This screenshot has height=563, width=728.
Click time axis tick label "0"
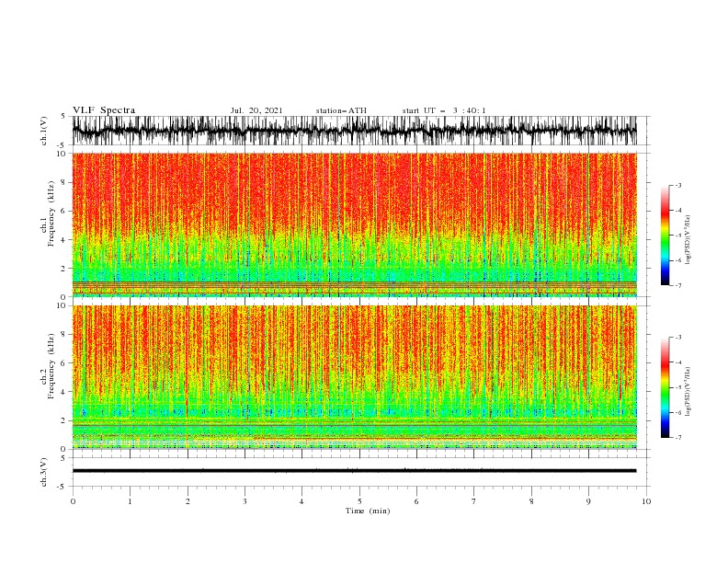(73, 501)
